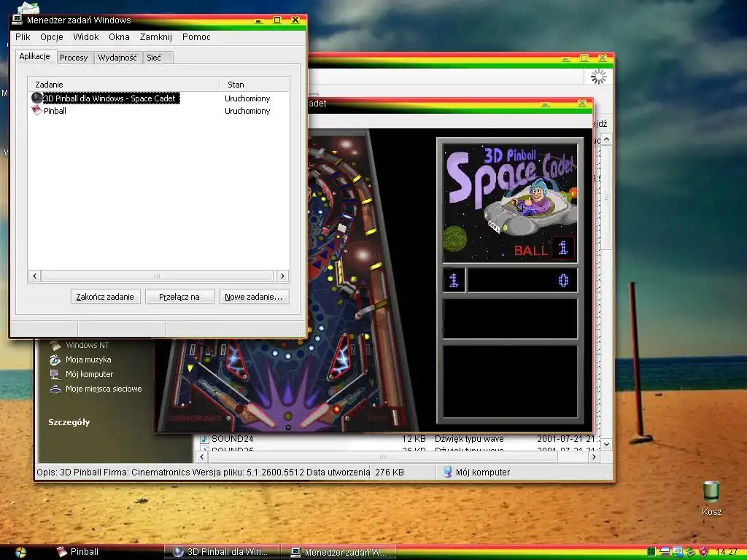This screenshot has height=560, width=747.
Task: Open the Recycle Bin Kosz icon
Action: click(x=711, y=498)
